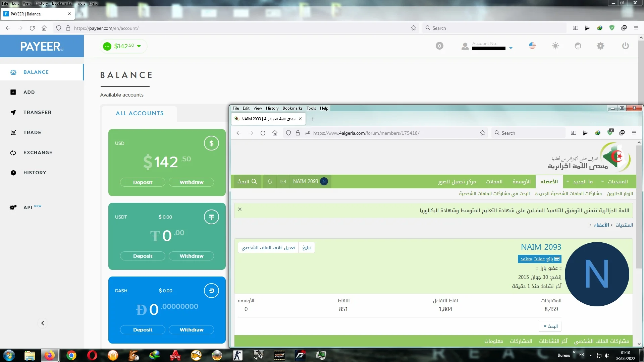
Task: Toggle the sun brightness theme icon
Action: (x=555, y=46)
